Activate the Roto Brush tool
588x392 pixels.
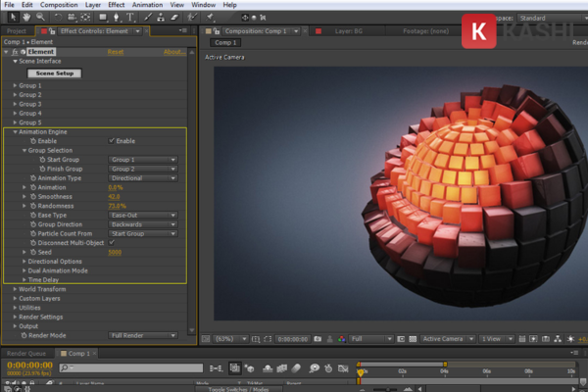click(x=192, y=18)
